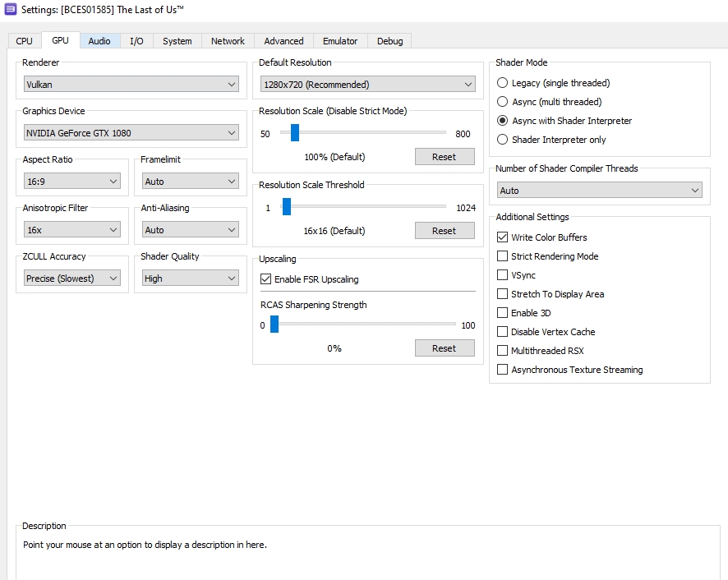
Task: Reset the Resolution Scale Threshold
Action: [445, 230]
